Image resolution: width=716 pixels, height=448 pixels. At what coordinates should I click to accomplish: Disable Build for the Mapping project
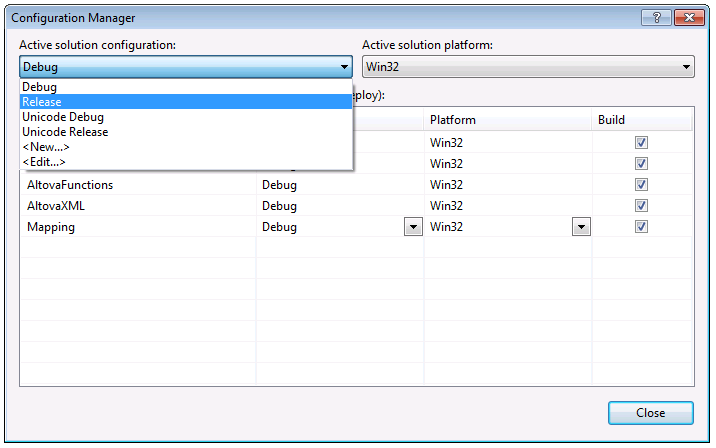[641, 227]
